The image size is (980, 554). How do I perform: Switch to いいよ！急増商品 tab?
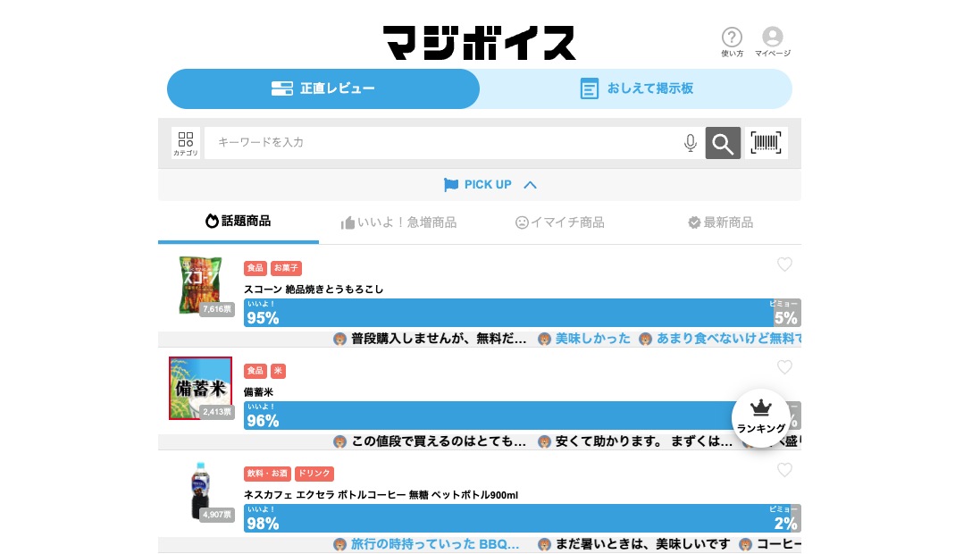click(x=398, y=222)
